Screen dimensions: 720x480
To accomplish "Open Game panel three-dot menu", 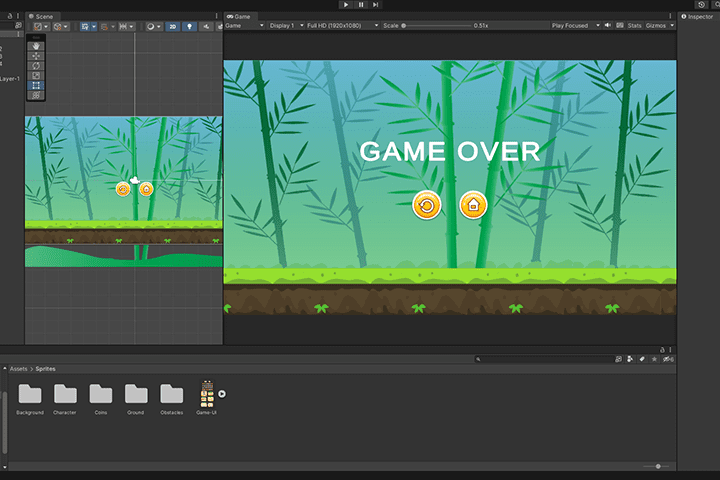I will click(670, 16).
